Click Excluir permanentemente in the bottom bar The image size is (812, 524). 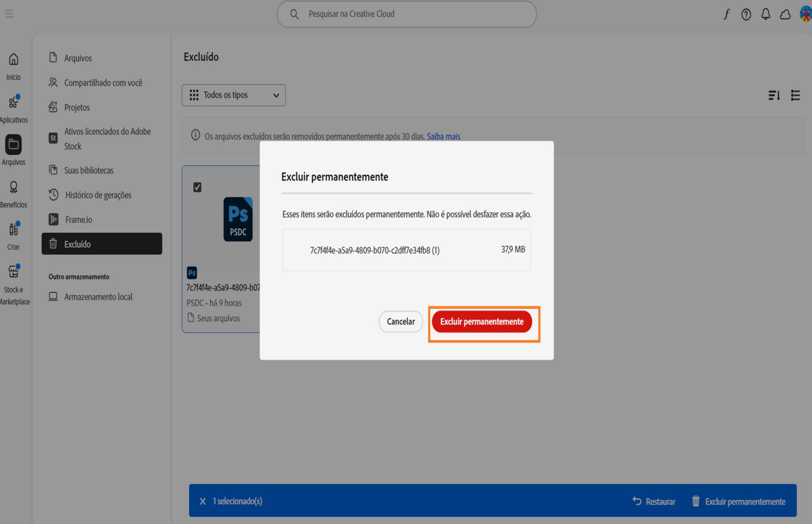tap(738, 501)
